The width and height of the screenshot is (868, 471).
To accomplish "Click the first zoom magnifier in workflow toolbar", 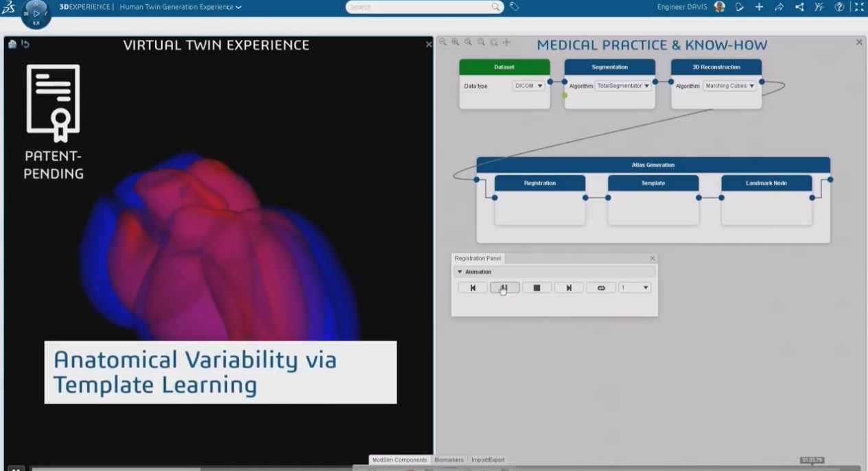I will point(443,43).
